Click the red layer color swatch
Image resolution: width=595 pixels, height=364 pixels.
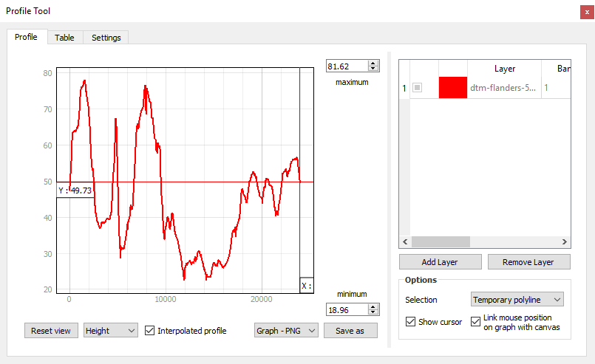coord(452,88)
